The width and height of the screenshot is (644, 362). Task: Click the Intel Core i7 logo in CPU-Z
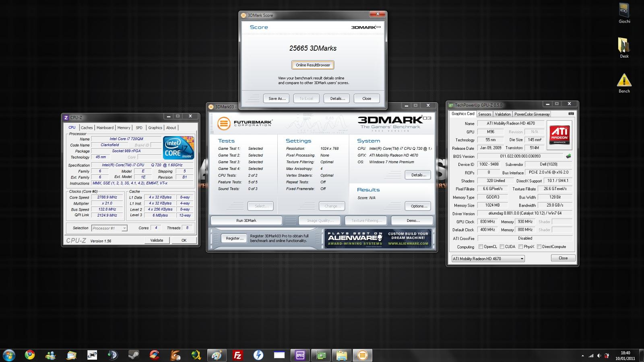click(179, 148)
